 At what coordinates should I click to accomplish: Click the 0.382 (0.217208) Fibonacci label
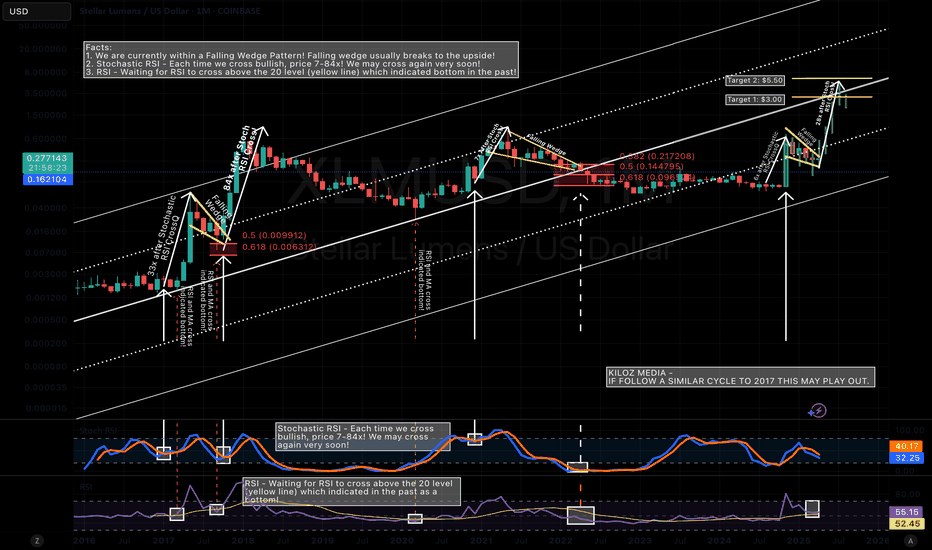click(x=657, y=156)
